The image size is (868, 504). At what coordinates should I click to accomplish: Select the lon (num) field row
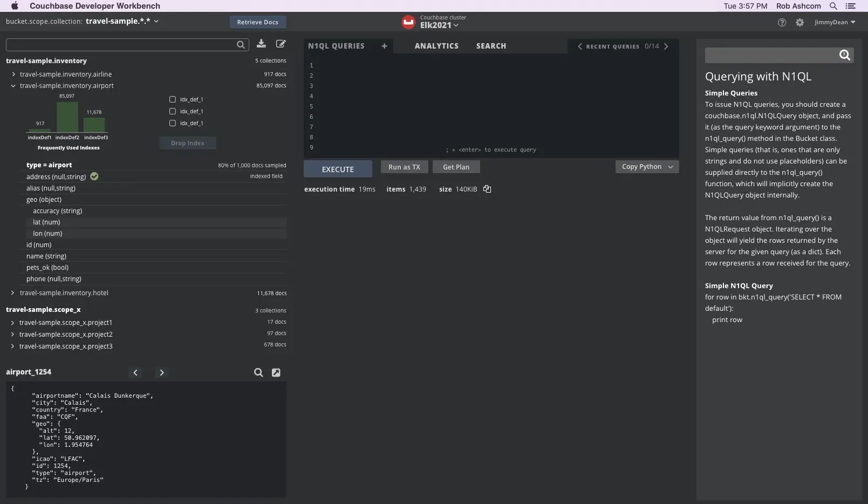156,234
